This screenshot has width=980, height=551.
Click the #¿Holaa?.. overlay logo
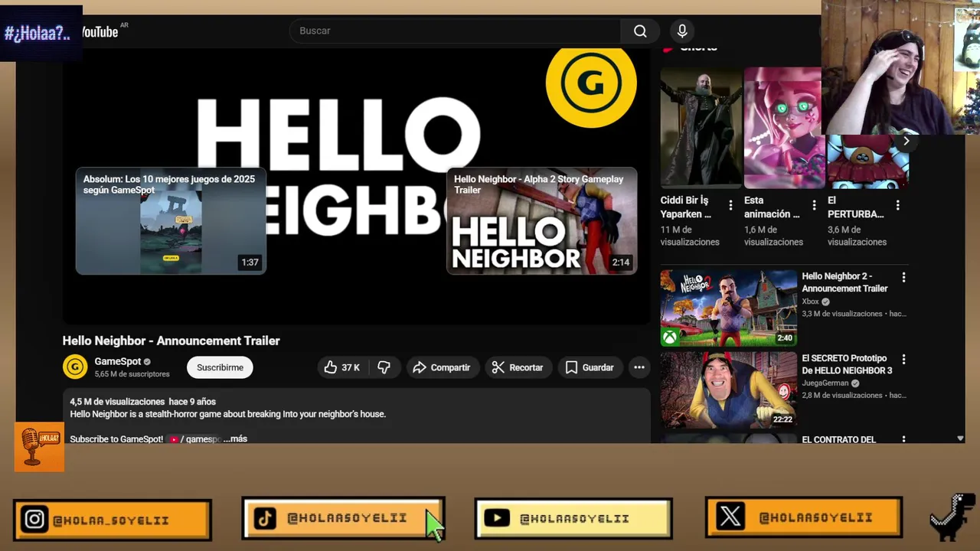[x=41, y=34]
